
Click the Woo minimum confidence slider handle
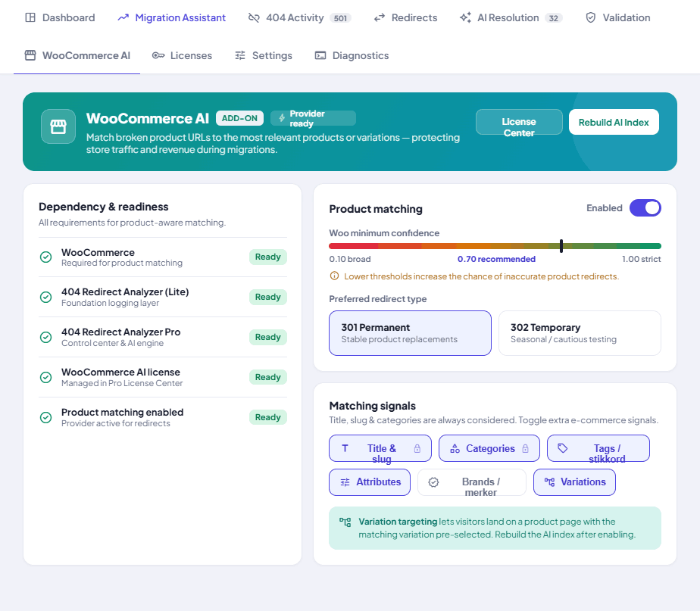[x=561, y=246]
